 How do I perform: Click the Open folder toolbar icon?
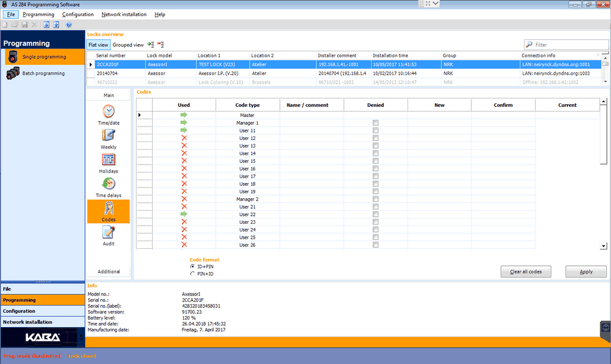pyautogui.click(x=15, y=24)
